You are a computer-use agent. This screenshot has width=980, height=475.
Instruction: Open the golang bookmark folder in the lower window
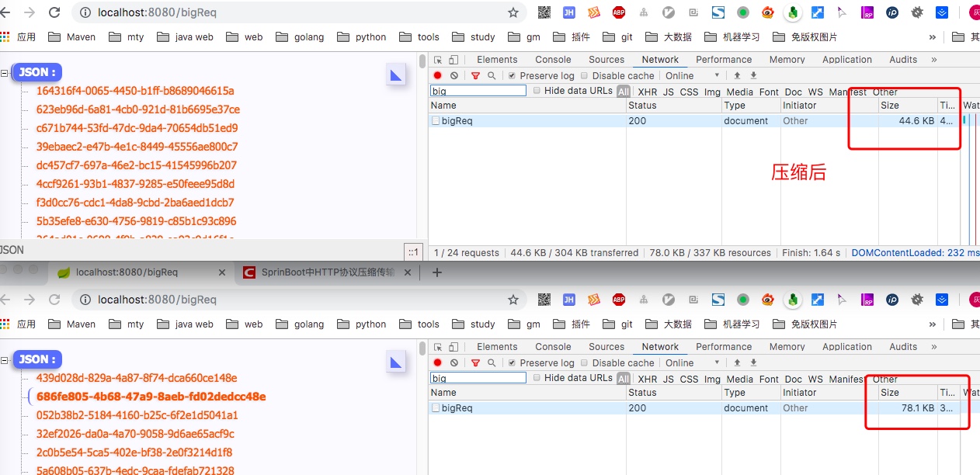pos(301,324)
